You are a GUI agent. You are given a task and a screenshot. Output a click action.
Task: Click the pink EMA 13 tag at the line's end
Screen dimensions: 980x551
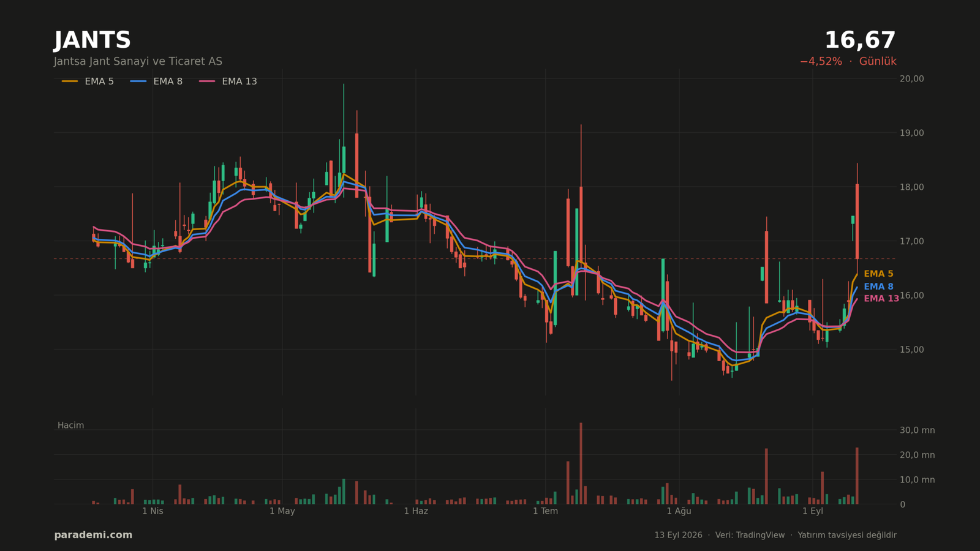tap(881, 299)
